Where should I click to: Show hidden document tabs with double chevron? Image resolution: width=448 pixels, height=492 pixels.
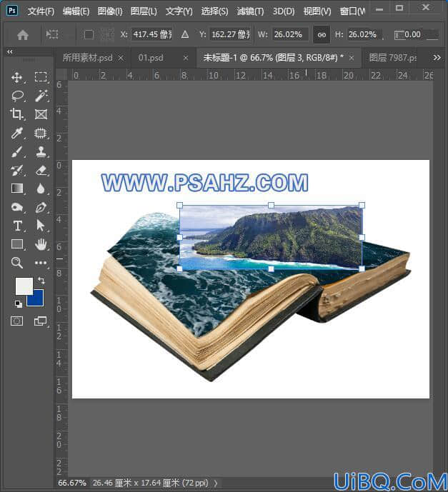coord(437,57)
